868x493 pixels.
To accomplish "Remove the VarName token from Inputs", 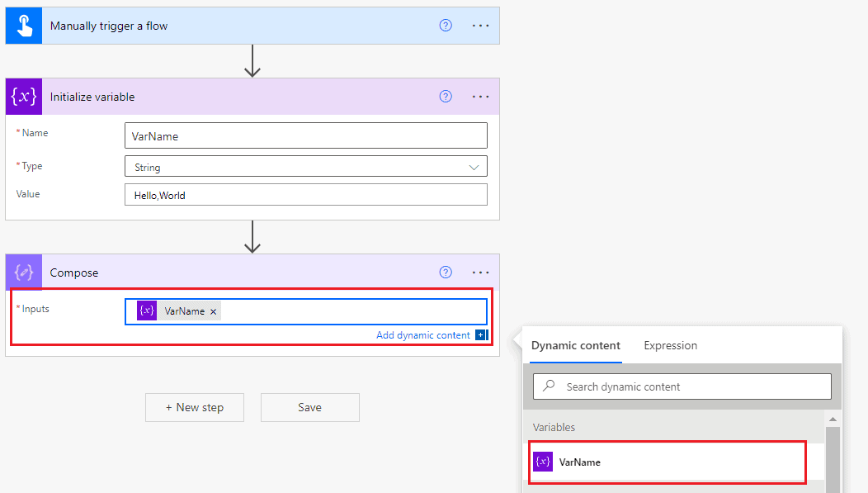I will pyautogui.click(x=213, y=310).
